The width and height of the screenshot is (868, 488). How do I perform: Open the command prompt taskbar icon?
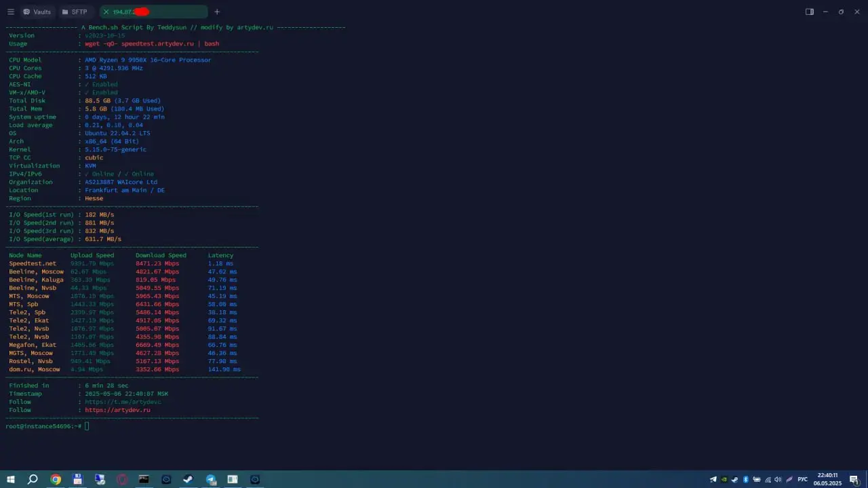point(144,479)
